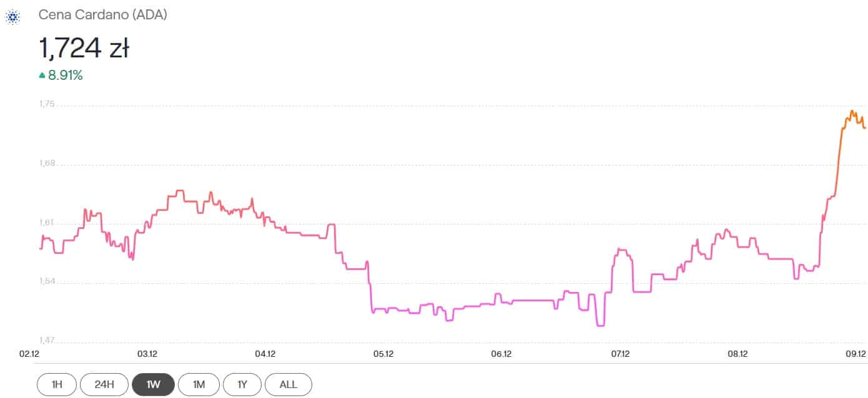The height and width of the screenshot is (398, 868).
Task: Click the 1,724 zł price value
Action: point(84,48)
